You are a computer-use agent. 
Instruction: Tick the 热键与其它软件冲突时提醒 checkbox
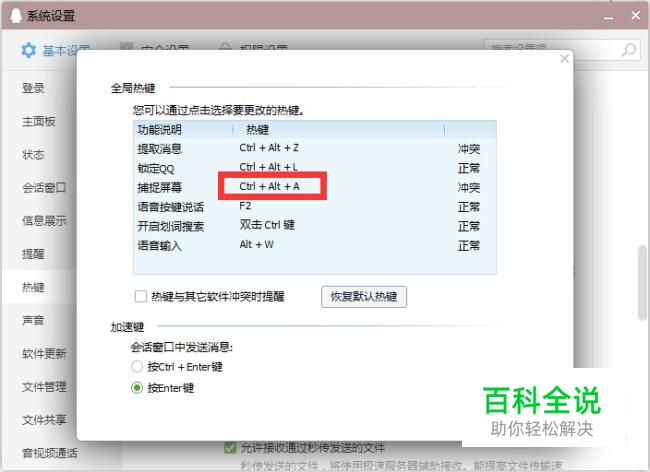(141, 296)
